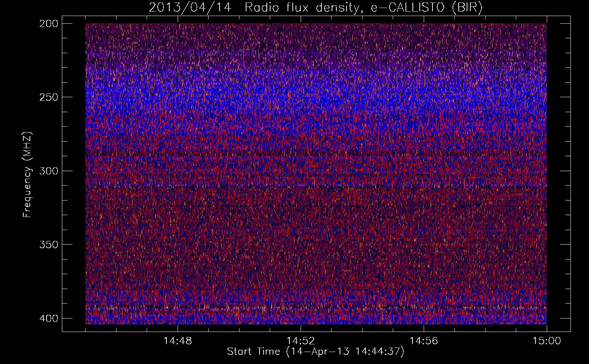Click the 14:56 time tick label
The width and height of the screenshot is (589, 364).
[x=424, y=341]
